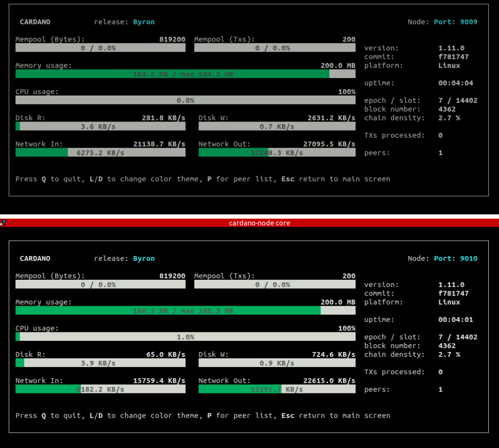This screenshot has width=499, height=448.
Task: Click the Disk R bar reading 3.6 KB/s
Action: tap(100, 126)
